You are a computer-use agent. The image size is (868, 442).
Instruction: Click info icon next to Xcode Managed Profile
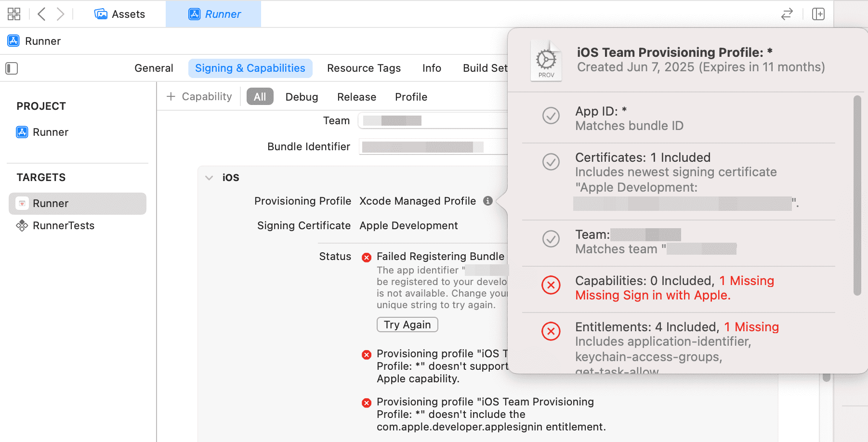point(488,201)
